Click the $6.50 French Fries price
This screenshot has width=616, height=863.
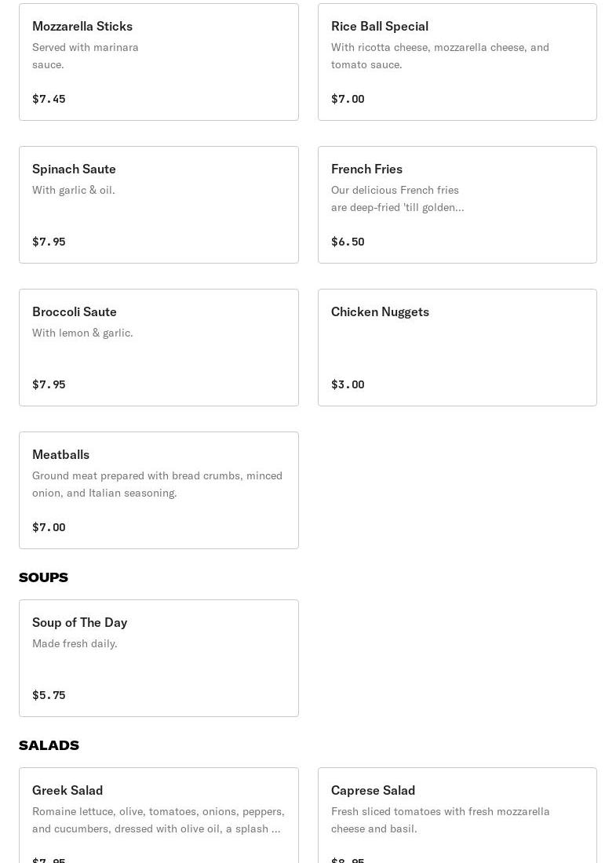(348, 242)
